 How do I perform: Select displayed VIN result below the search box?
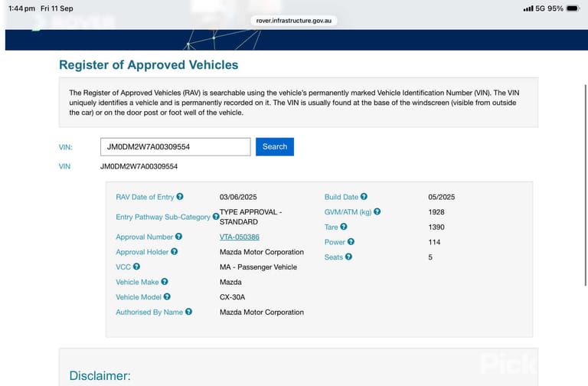[139, 166]
